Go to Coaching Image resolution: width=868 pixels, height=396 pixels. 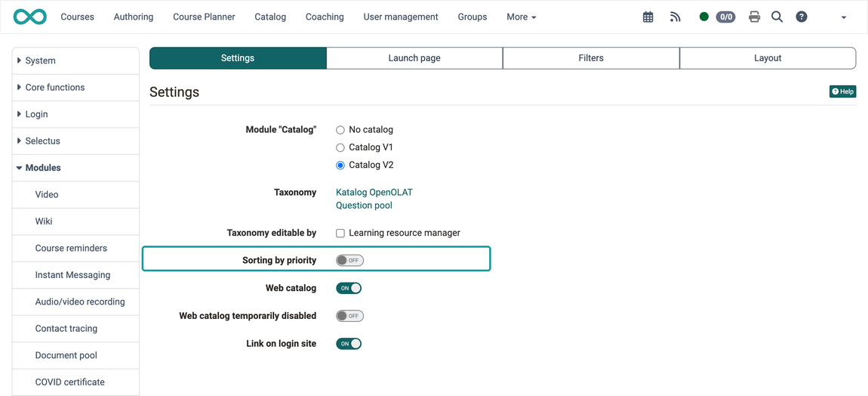pos(325,17)
